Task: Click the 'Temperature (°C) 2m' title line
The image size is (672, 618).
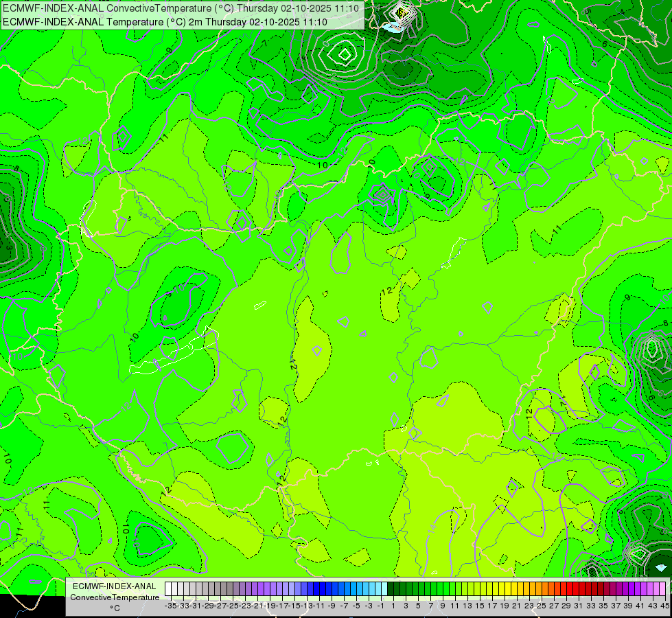Action: tap(165, 22)
